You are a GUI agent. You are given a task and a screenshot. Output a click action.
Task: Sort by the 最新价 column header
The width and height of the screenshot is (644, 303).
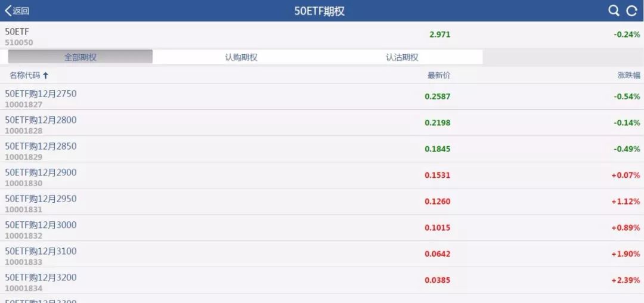pyautogui.click(x=438, y=76)
